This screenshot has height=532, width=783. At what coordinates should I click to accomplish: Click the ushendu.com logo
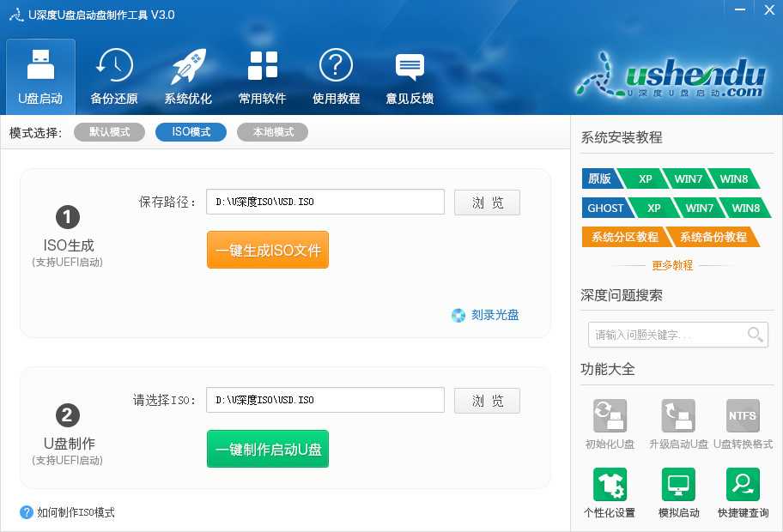pyautogui.click(x=671, y=76)
